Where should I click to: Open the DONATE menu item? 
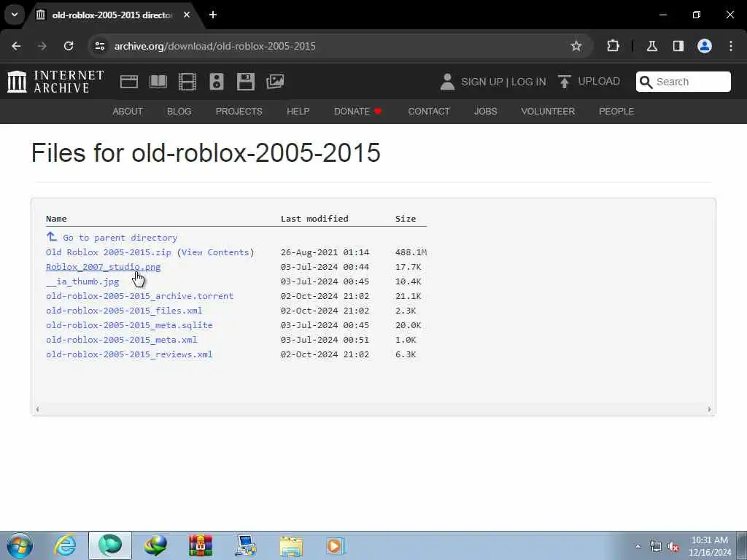(357, 111)
